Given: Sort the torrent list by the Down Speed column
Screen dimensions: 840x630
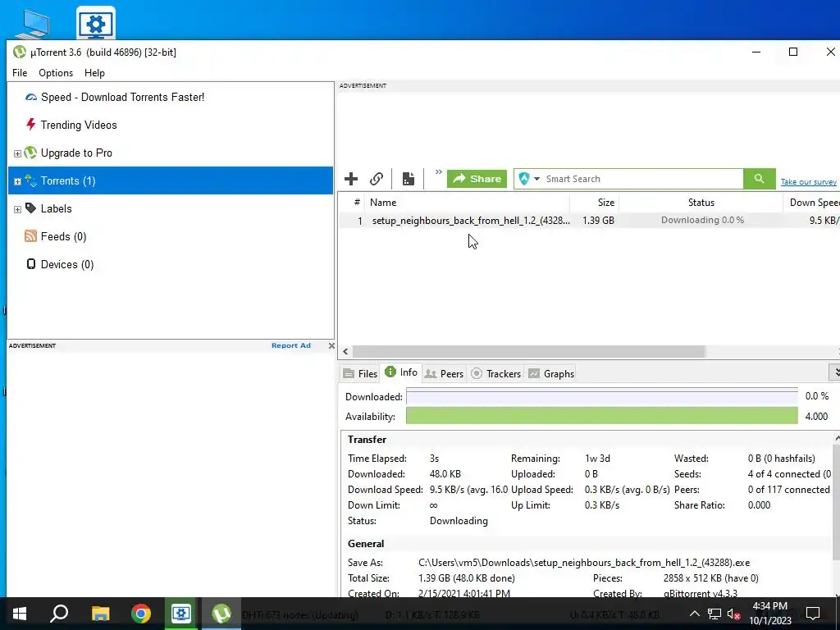Looking at the screenshot, I should [x=811, y=203].
